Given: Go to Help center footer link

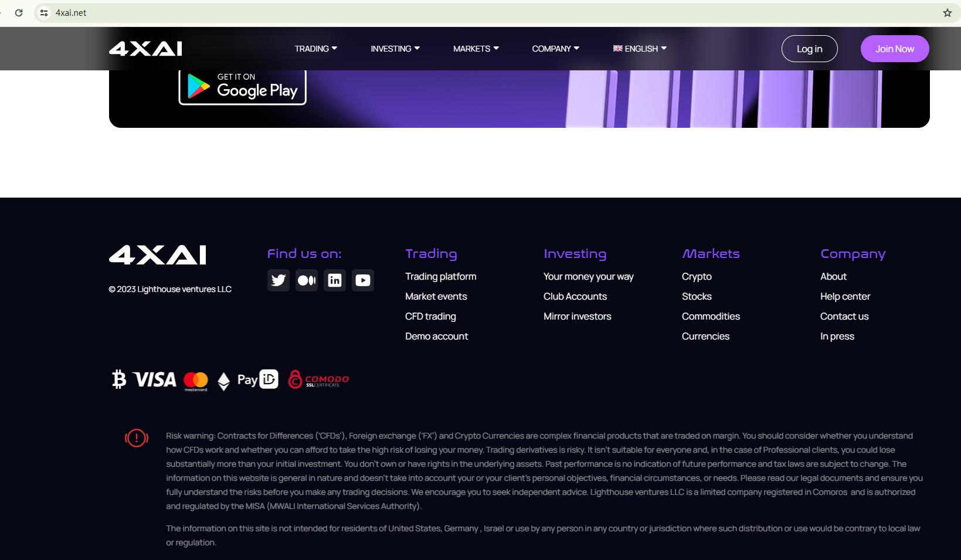Looking at the screenshot, I should [845, 297].
